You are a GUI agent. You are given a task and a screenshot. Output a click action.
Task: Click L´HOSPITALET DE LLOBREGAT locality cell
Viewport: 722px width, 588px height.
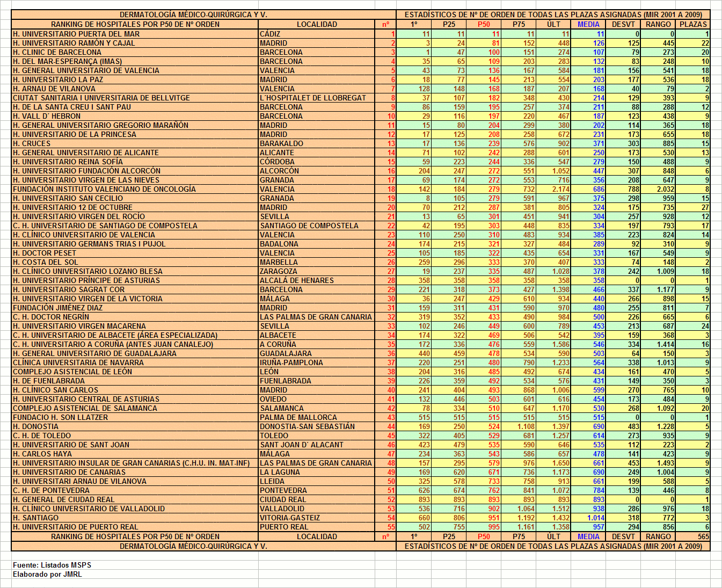317,98
